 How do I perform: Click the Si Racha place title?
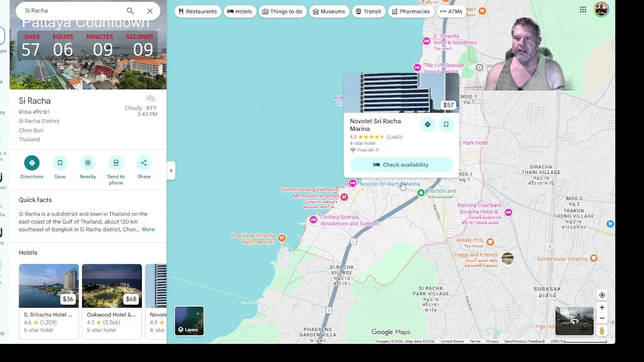pyautogui.click(x=35, y=101)
